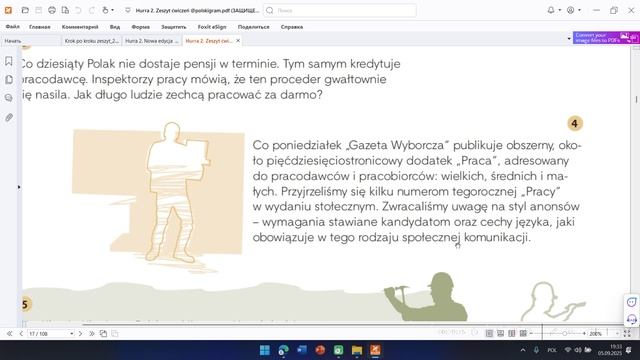Viewport: 640px width, 360px height.
Task: Click the POL language indicator
Action: pos(552,350)
